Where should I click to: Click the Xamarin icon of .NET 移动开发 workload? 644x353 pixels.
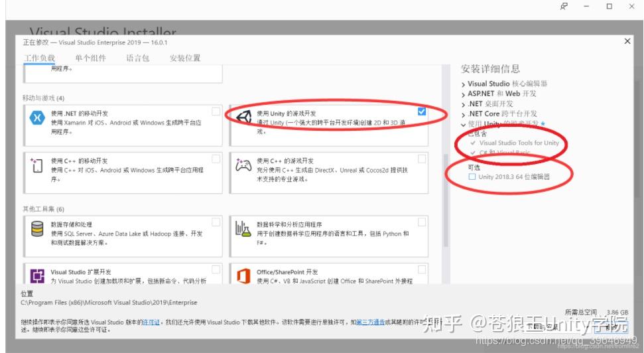[37, 117]
